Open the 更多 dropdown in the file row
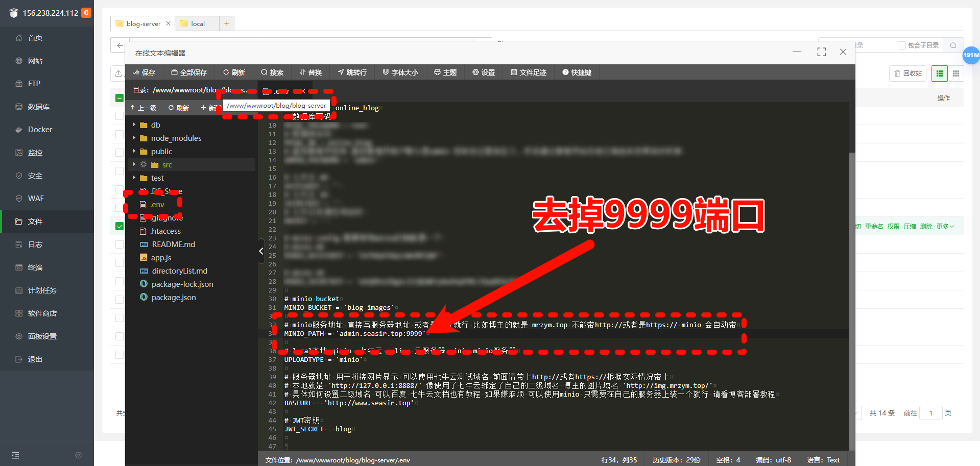 [945, 226]
